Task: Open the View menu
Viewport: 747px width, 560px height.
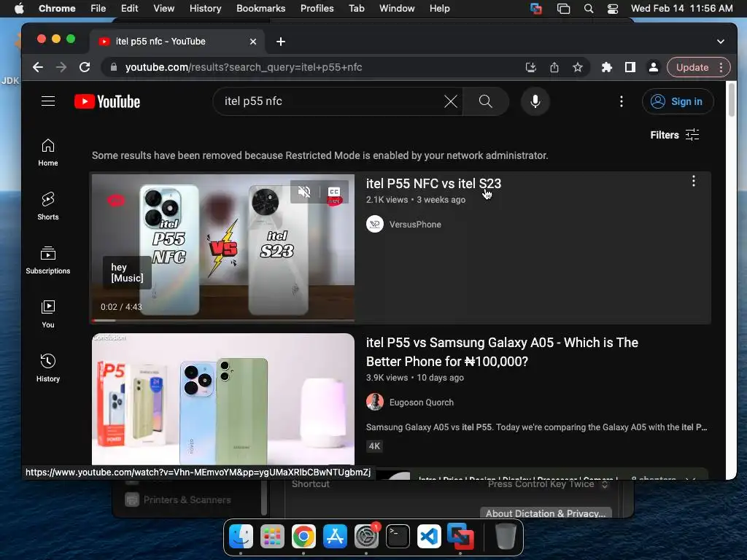Action: [164, 9]
